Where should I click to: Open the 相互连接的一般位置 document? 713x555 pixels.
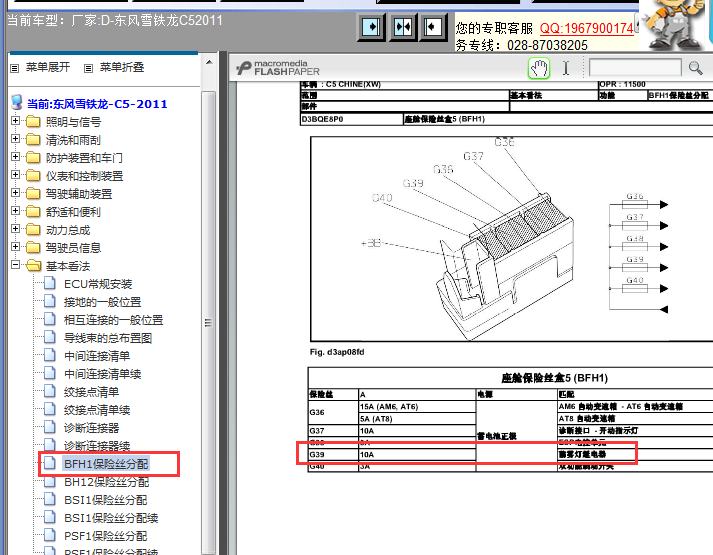(113, 320)
